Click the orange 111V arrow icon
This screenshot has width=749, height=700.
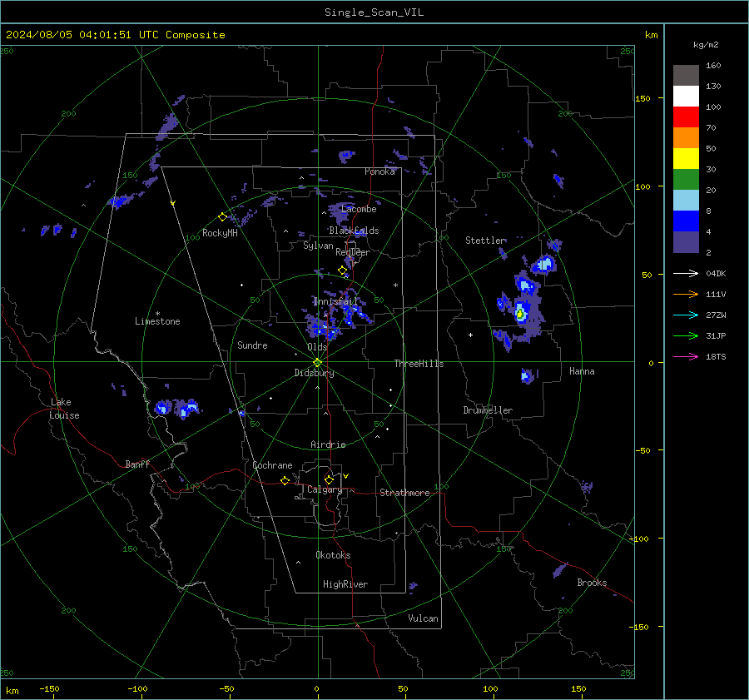(x=686, y=295)
